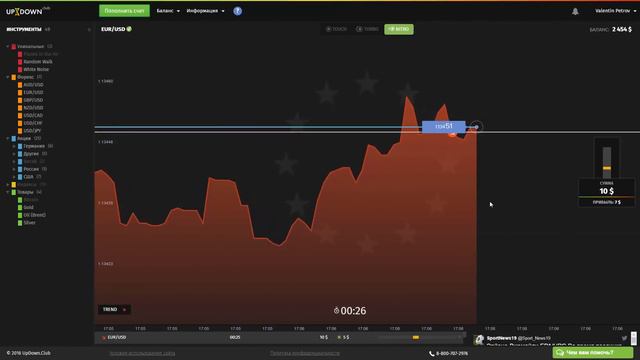Viewport: 640px width, 360px height.
Task: Collapse the Форекс category
Action: pyautogui.click(x=8, y=77)
